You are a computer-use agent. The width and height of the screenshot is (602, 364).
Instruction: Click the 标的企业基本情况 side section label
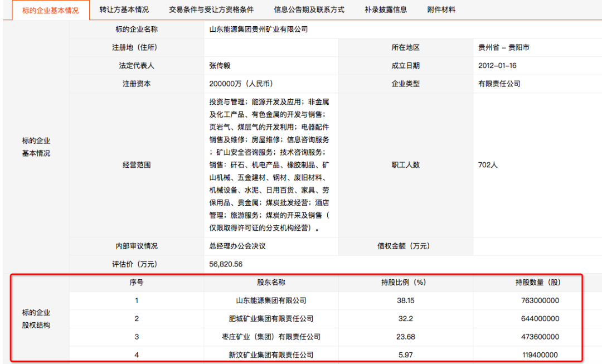coord(36,147)
